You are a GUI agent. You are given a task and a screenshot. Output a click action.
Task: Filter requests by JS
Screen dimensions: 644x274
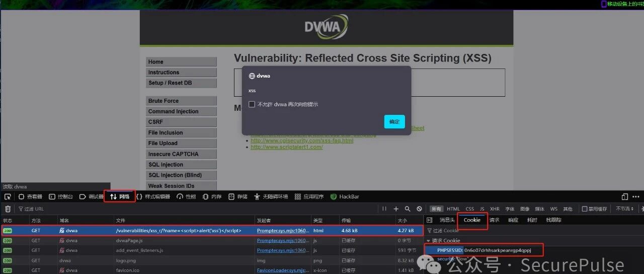pos(482,209)
